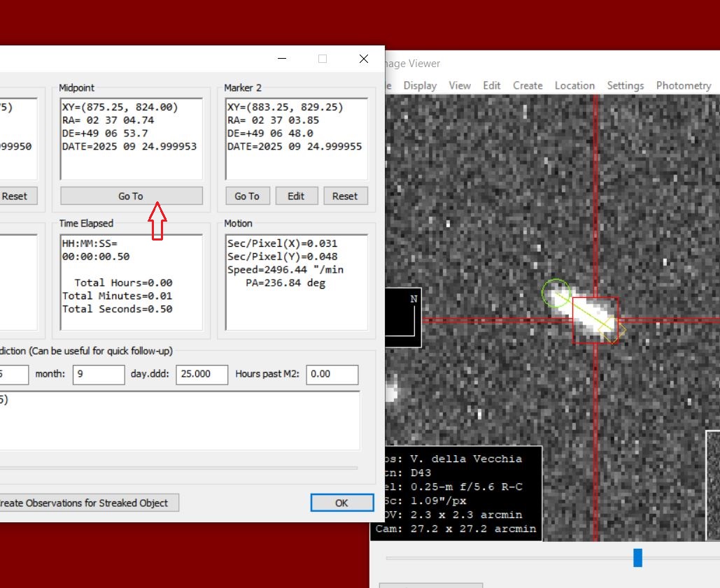Image resolution: width=720 pixels, height=588 pixels.
Task: Click the Go To button under Midpoint
Action: tap(131, 196)
